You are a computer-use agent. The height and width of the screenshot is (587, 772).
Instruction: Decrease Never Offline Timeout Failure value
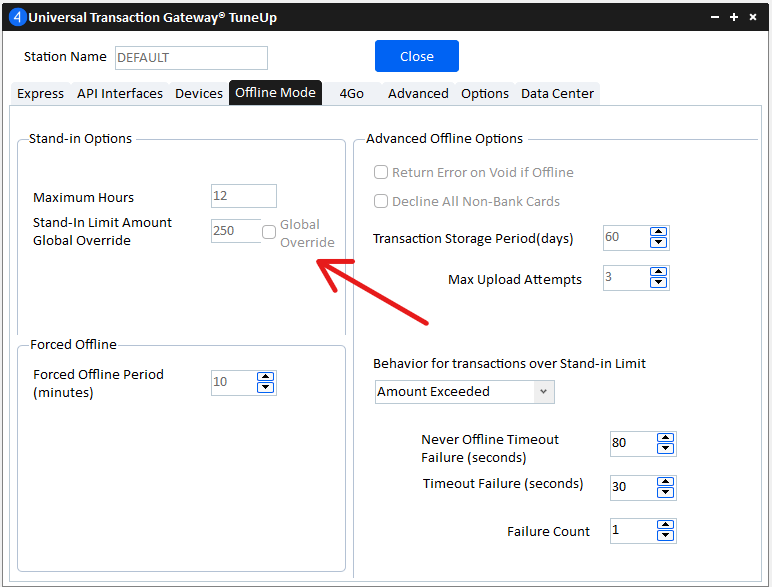[x=666, y=450]
